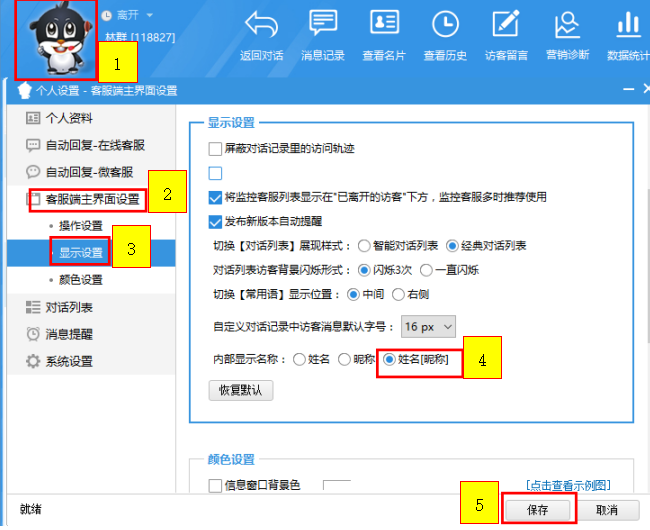Expand the 离开 status dropdown

(150, 15)
